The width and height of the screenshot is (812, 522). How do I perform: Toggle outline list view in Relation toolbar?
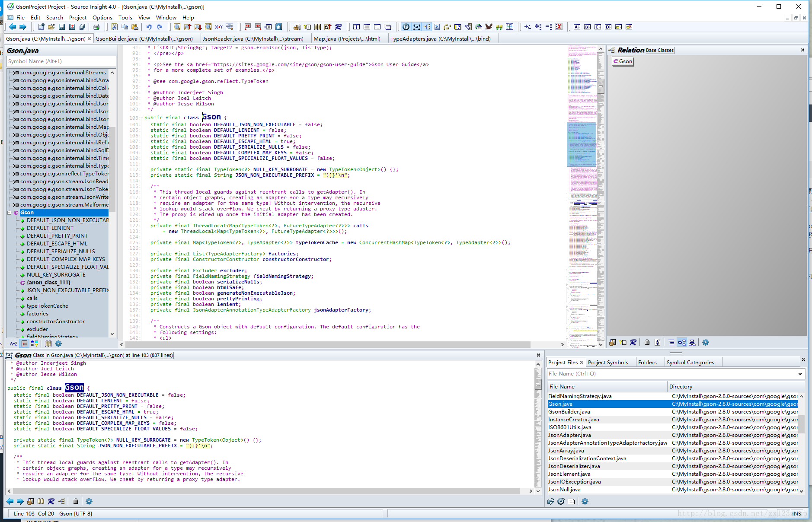(x=671, y=342)
